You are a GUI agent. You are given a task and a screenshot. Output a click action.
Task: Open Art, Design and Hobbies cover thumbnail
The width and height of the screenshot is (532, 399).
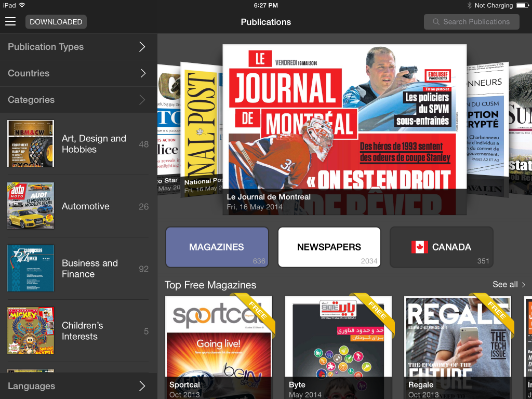[31, 143]
